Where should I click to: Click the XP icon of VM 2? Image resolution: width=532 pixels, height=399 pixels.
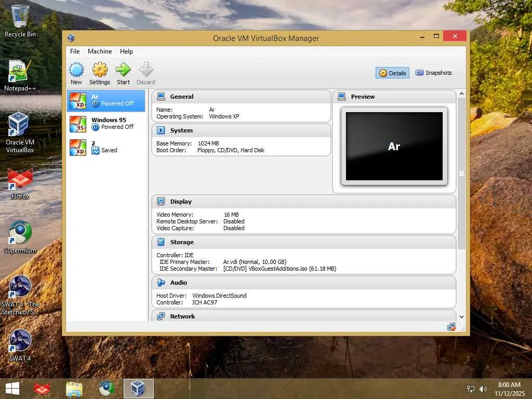pyautogui.click(x=78, y=148)
